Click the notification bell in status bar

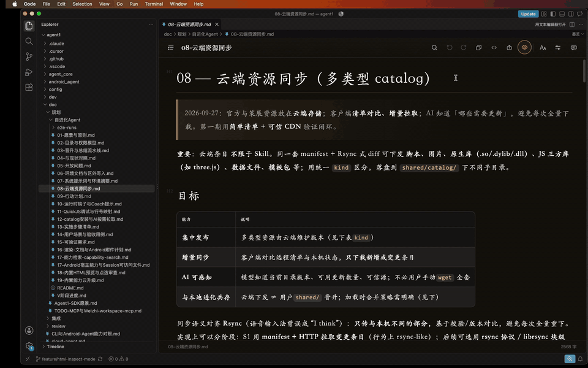(x=580, y=359)
